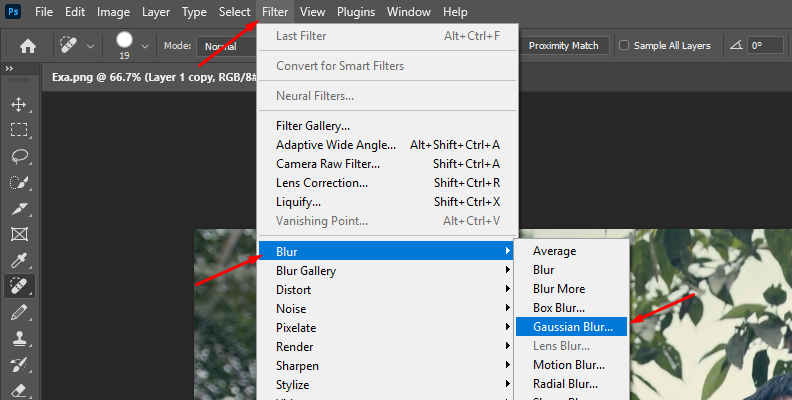Choose the Lens Blur entry
The height and width of the screenshot is (400, 792).
coord(572,346)
